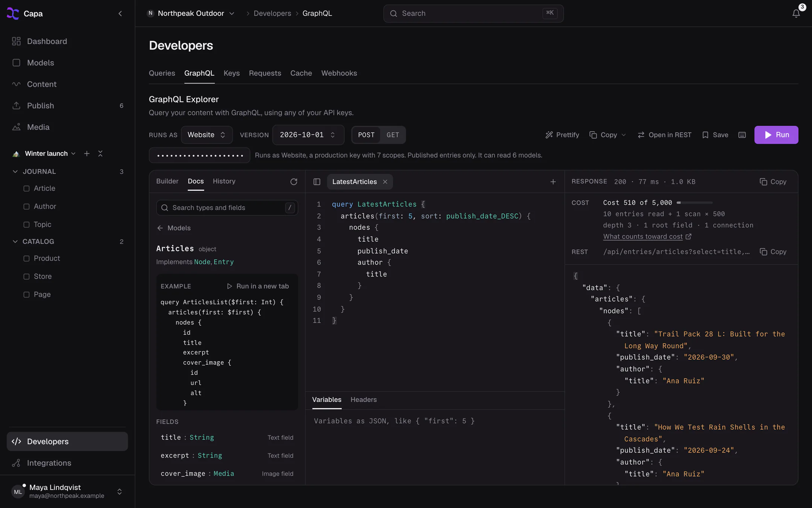The width and height of the screenshot is (812, 508).
Task: Tick the Product model checkbox
Action: (x=26, y=259)
